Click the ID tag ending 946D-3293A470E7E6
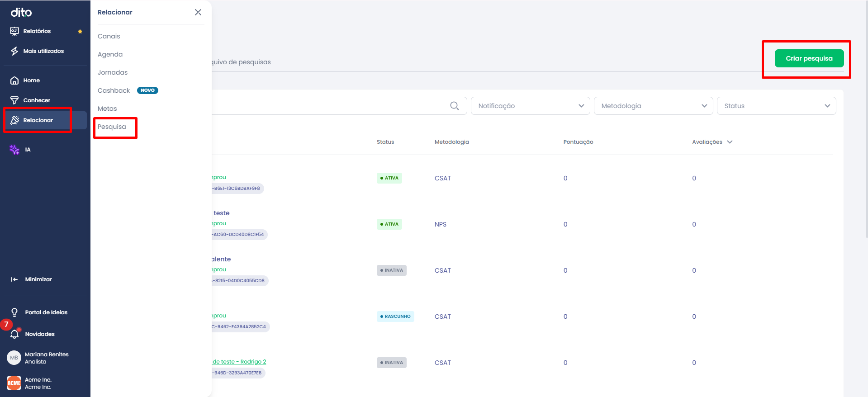Image resolution: width=868 pixels, height=397 pixels. (238, 373)
